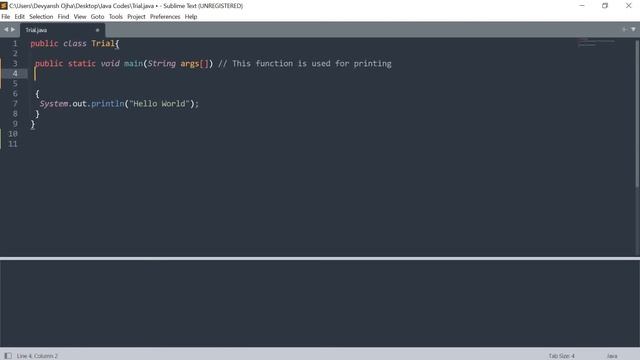Viewport: 640px width, 360px height.
Task: Restore down the Sublime Text window
Action: tap(605, 6)
